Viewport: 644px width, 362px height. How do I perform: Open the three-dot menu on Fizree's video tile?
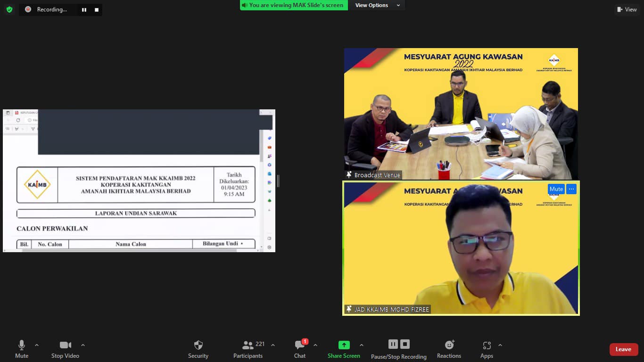click(x=571, y=189)
